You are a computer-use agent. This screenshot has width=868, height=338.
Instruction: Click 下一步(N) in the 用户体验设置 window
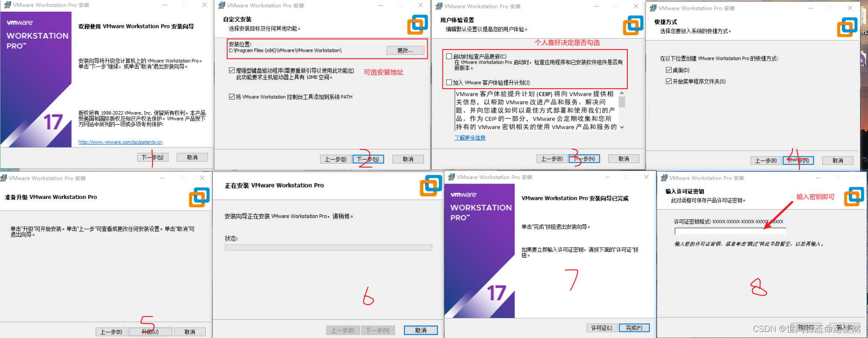tap(584, 159)
